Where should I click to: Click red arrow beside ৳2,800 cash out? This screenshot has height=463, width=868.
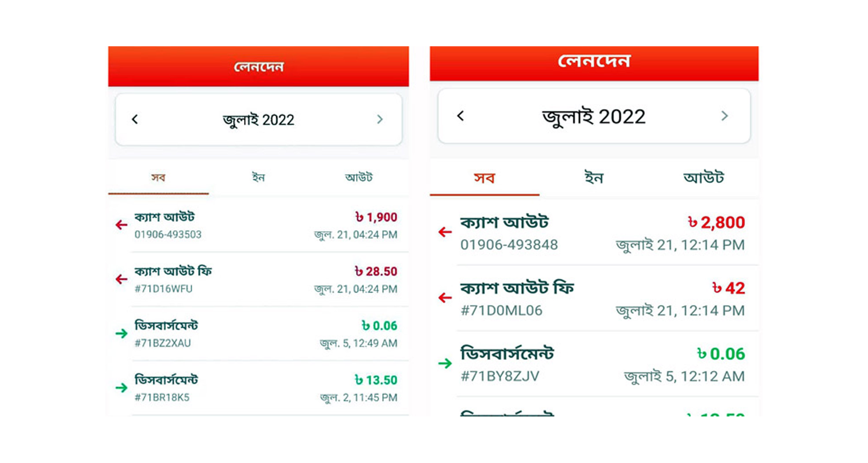coord(445,232)
